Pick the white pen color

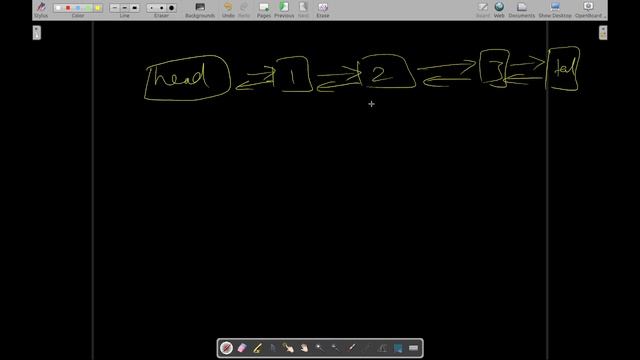[x=58, y=8]
